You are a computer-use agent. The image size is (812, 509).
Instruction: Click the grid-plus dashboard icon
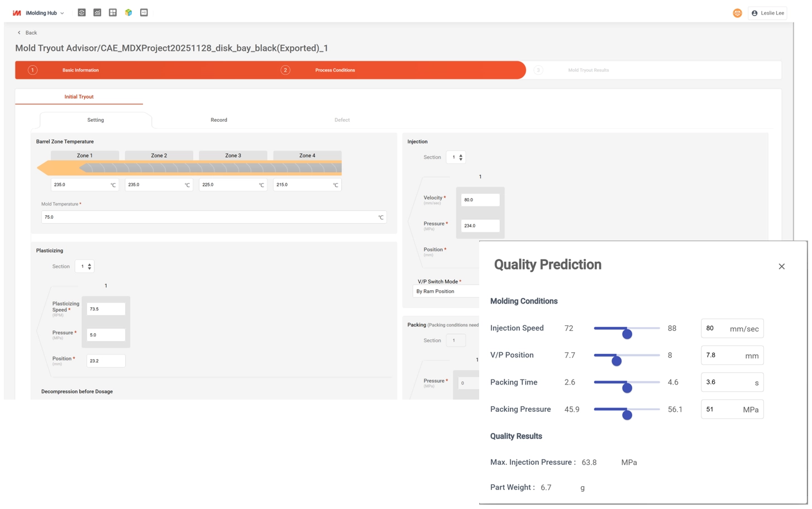click(113, 12)
